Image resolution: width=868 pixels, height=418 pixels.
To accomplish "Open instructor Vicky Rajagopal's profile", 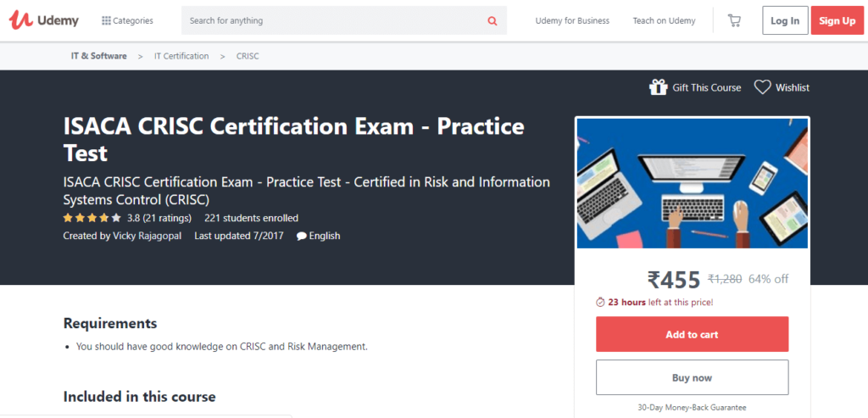I will point(147,236).
